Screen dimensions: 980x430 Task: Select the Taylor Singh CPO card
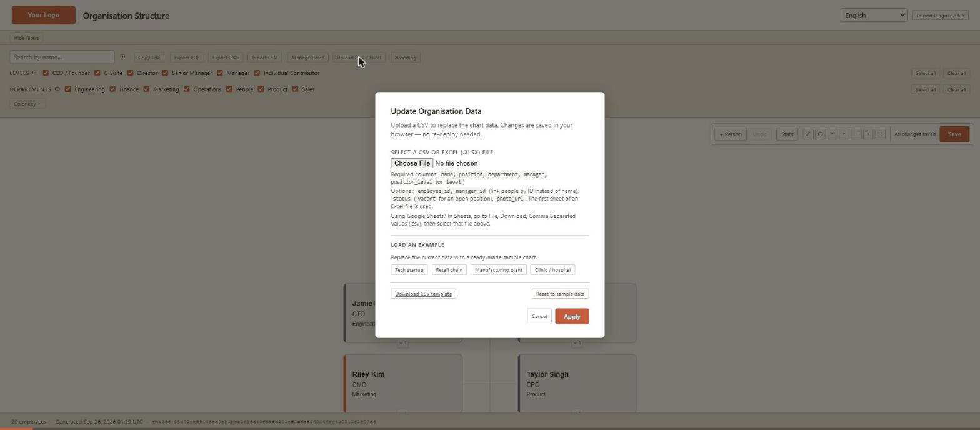click(x=577, y=384)
